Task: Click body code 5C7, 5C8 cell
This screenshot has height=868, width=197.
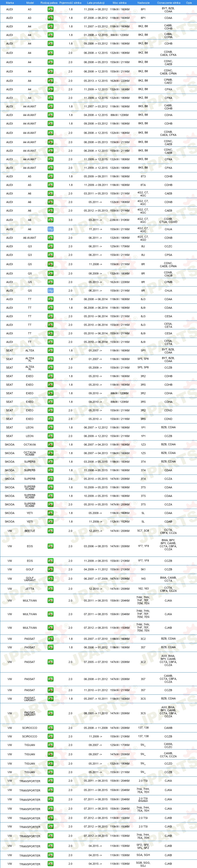Action: 143,531
